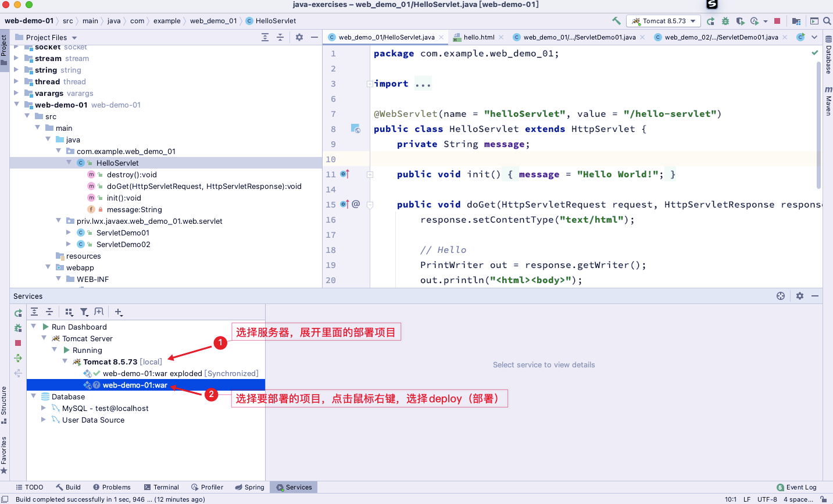Click Deploy All icon in Services sidebar
Screen dimensions: 833x504
pos(18,358)
